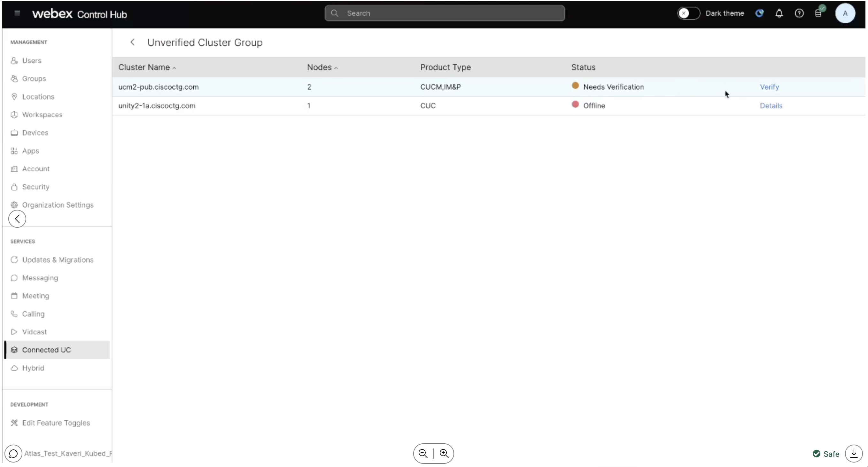
Task: Go to the Messaging service page
Action: (40, 278)
